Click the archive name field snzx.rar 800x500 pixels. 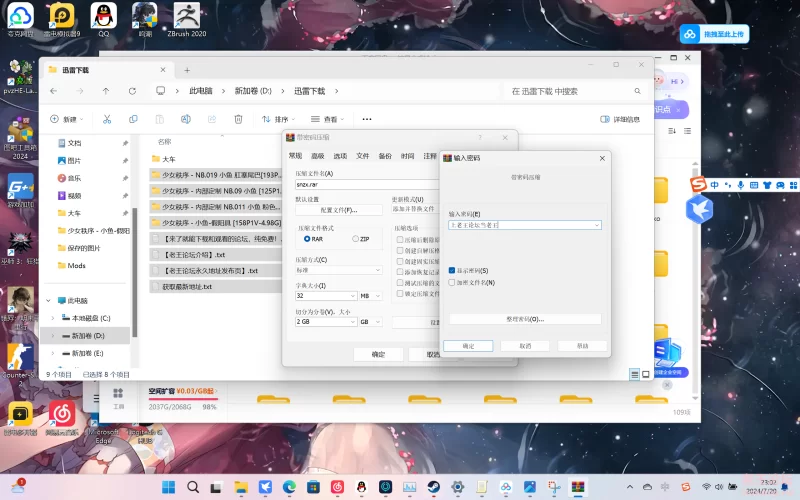[367, 185]
